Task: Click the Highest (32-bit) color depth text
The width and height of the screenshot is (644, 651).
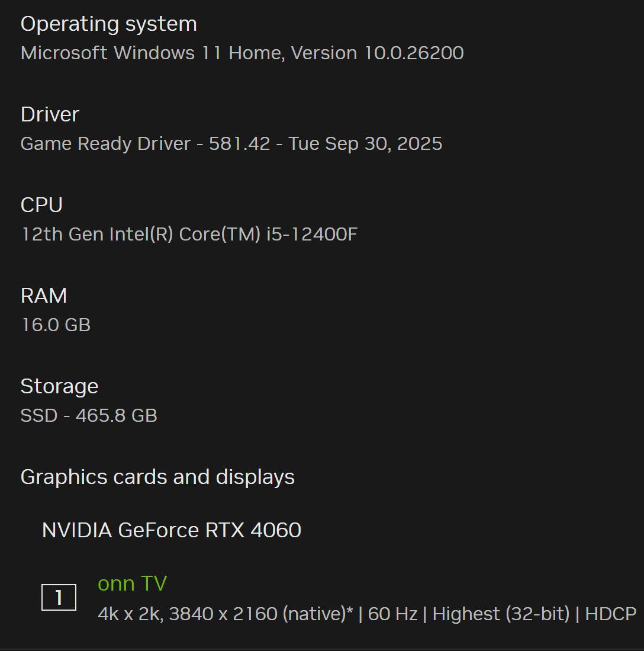Action: click(x=501, y=614)
